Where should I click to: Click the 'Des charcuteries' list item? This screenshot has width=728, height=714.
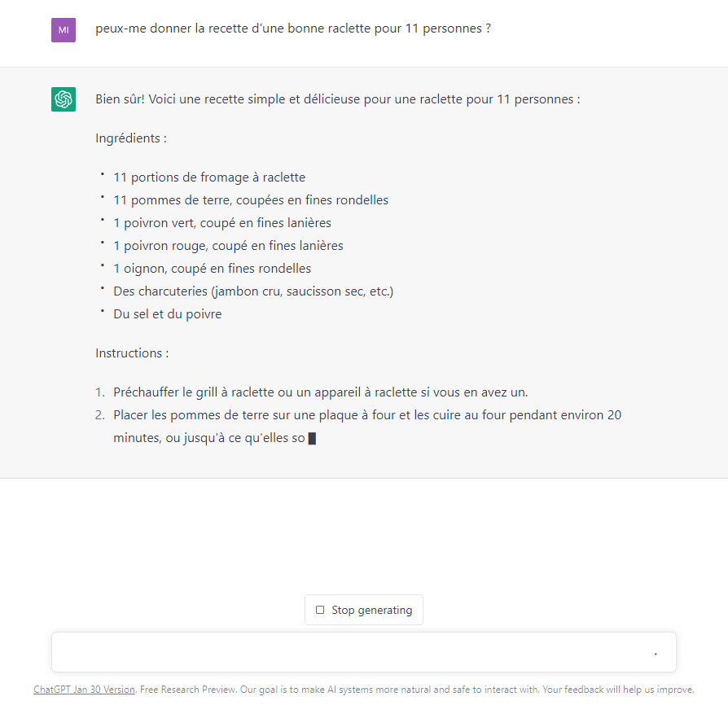tap(253, 291)
